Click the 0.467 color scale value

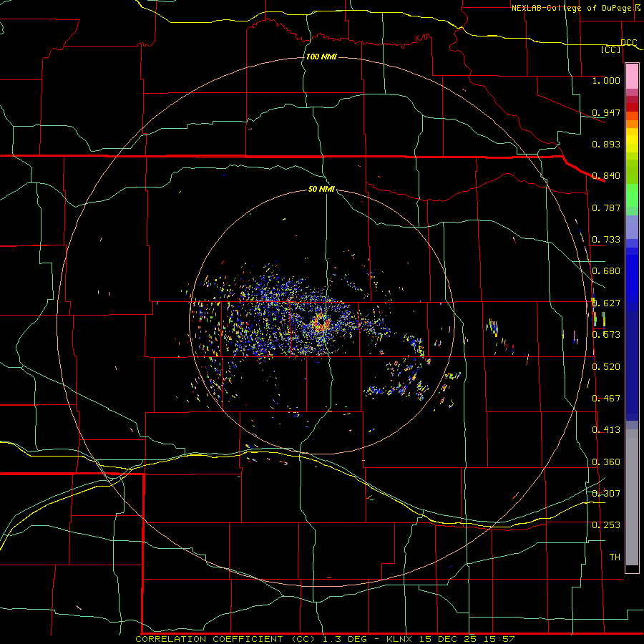(x=606, y=399)
